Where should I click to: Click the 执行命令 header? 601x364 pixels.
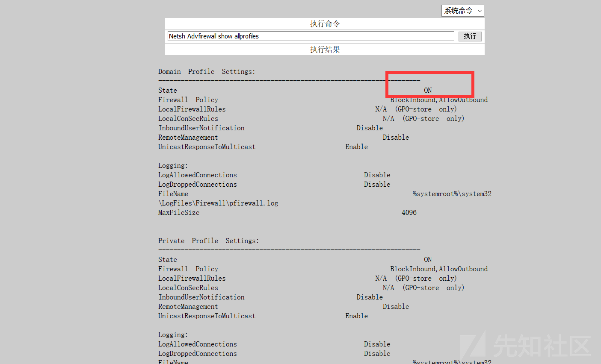tap(325, 24)
